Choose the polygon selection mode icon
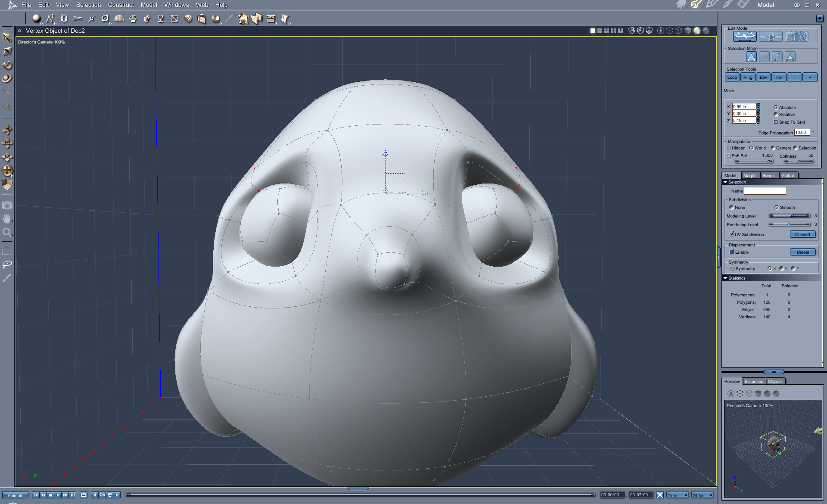The height and width of the screenshot is (504, 827). pos(790,57)
